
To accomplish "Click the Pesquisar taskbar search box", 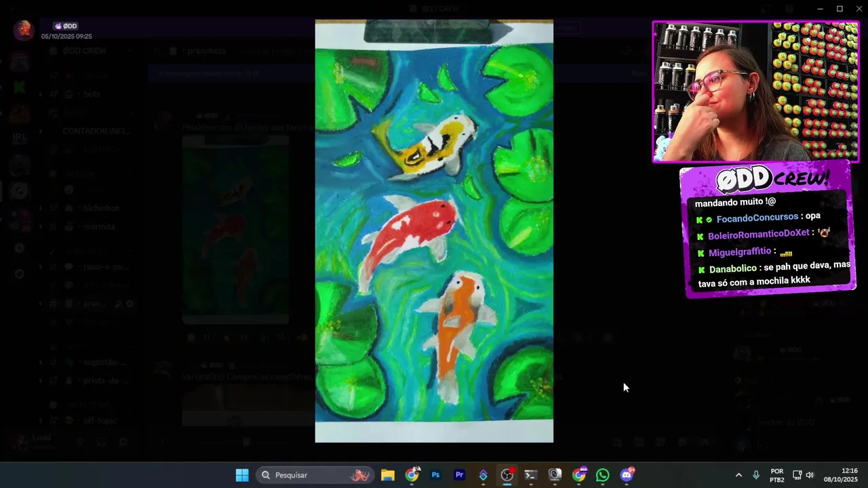I will click(x=315, y=475).
